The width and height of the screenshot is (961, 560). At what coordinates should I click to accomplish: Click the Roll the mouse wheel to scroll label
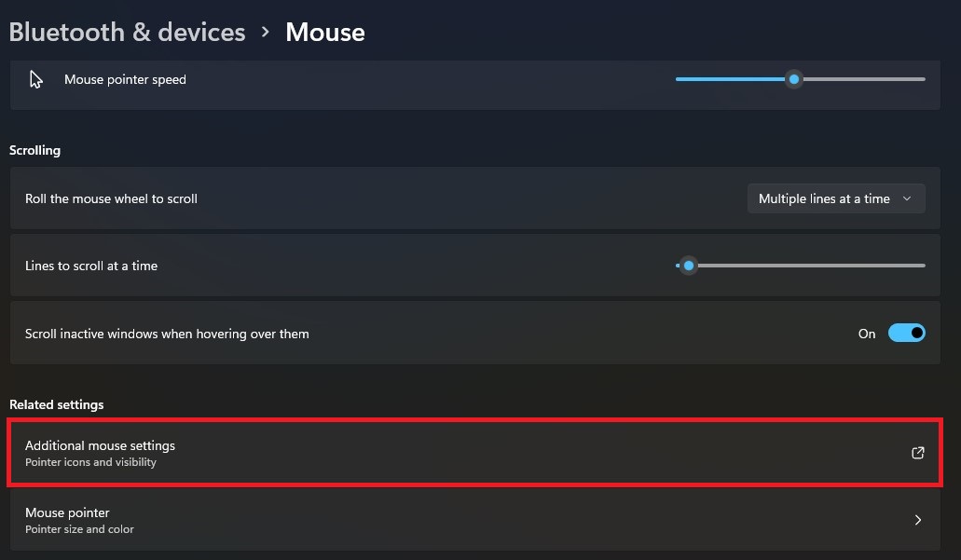[111, 198]
